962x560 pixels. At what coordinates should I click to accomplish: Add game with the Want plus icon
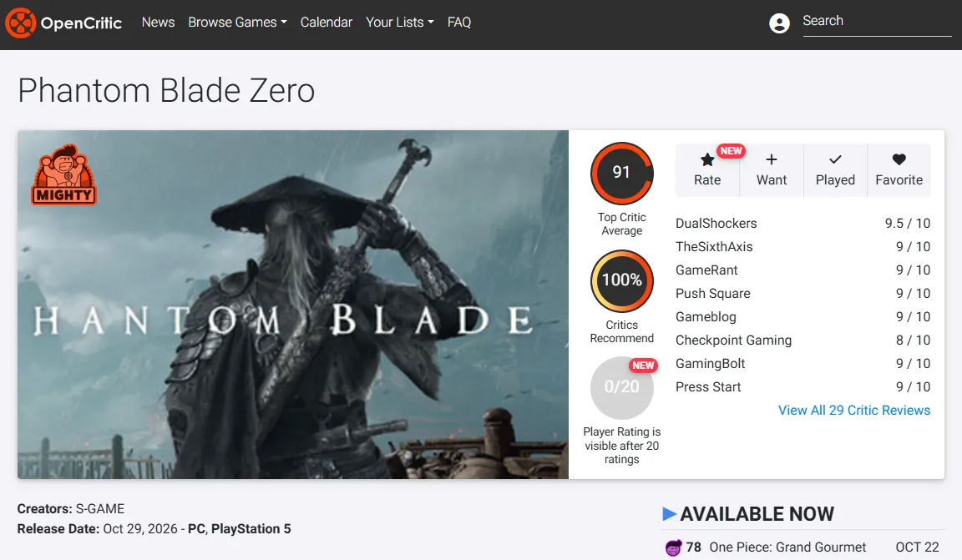[x=772, y=159]
